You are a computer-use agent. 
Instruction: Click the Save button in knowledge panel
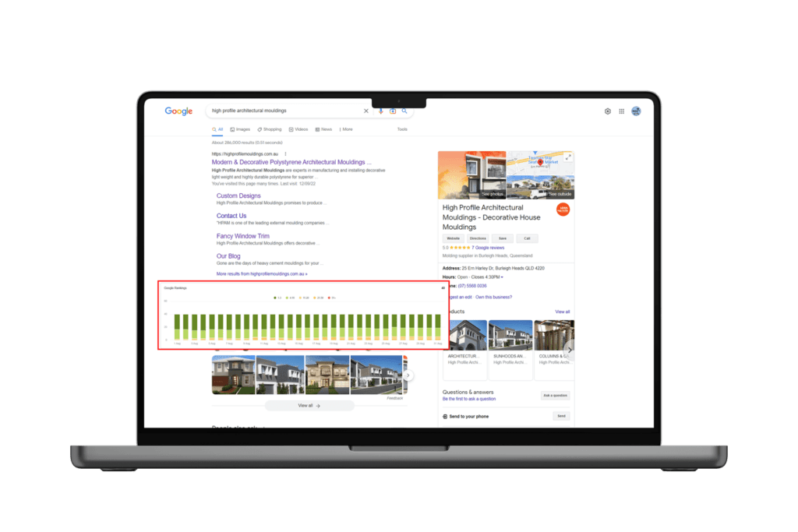pos(503,238)
